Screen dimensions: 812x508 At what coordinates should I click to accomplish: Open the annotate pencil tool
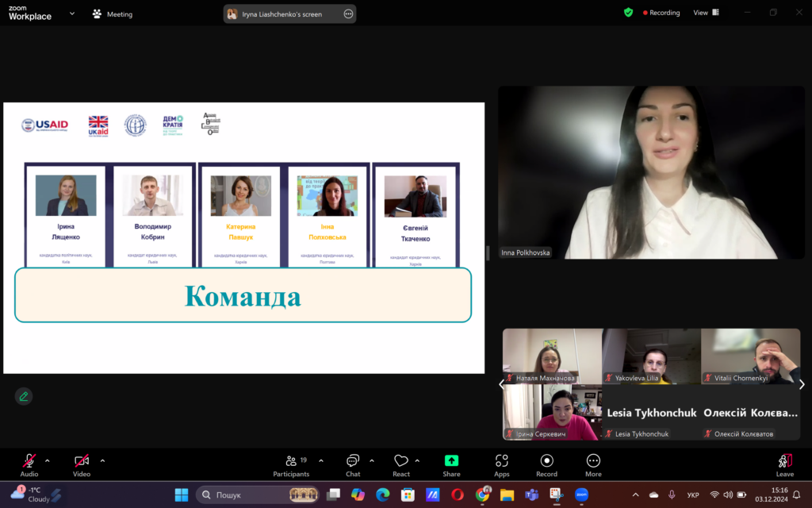(x=24, y=397)
